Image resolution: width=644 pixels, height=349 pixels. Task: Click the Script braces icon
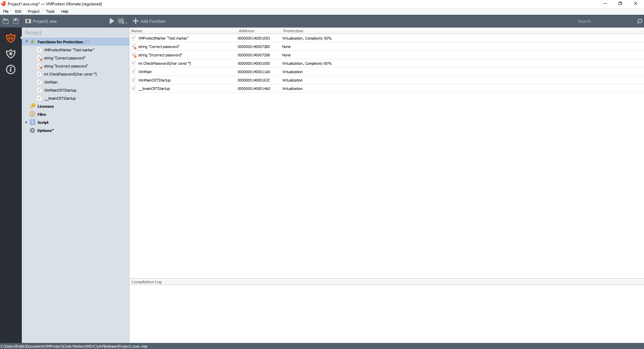pos(33,122)
